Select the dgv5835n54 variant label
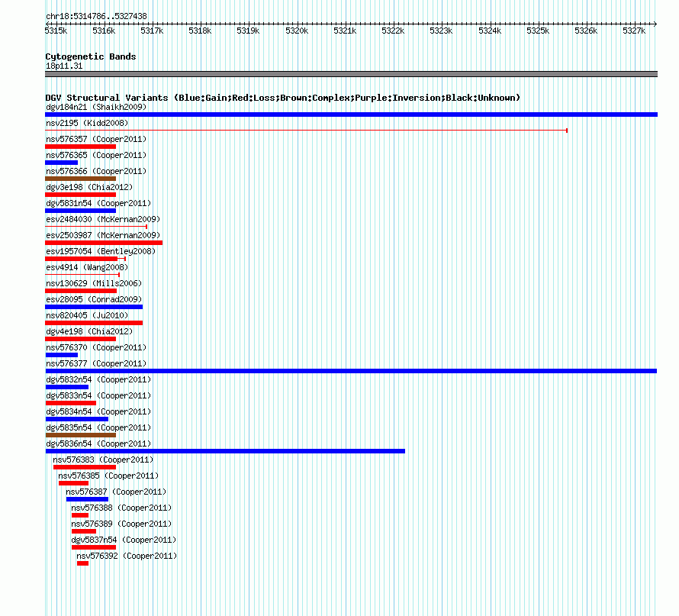Image resolution: width=679 pixels, height=616 pixels. coord(98,427)
